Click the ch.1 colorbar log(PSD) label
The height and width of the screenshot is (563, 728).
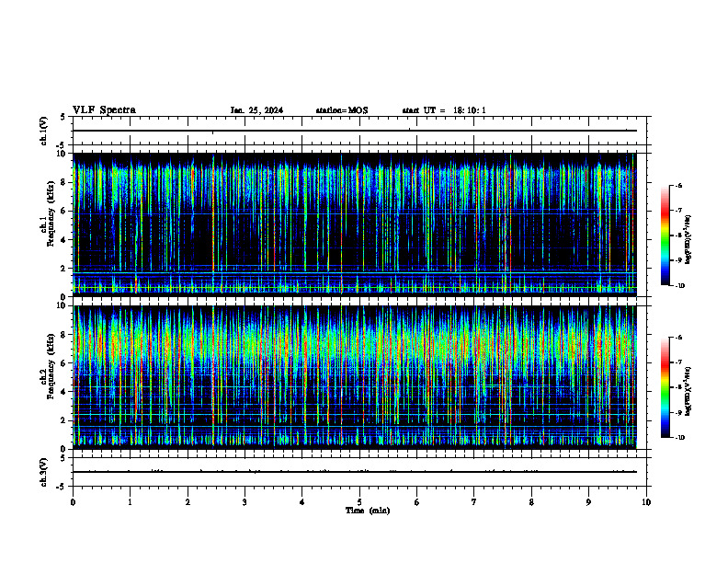point(688,239)
